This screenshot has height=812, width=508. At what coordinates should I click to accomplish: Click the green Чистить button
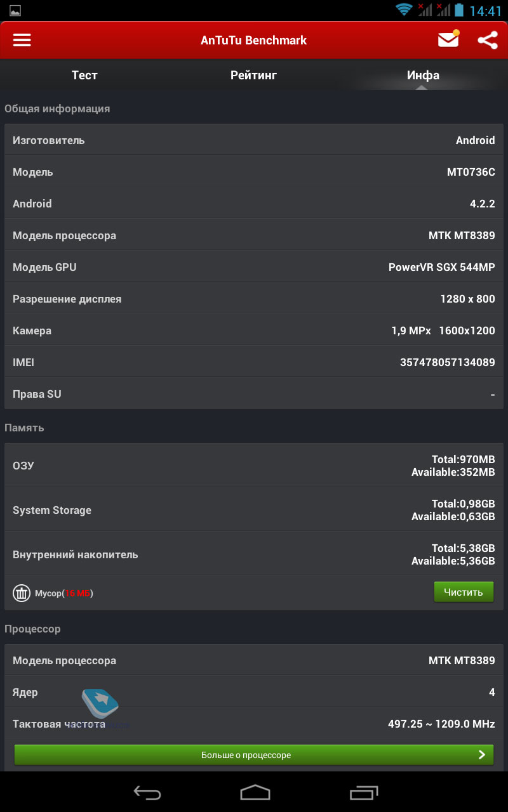[464, 592]
